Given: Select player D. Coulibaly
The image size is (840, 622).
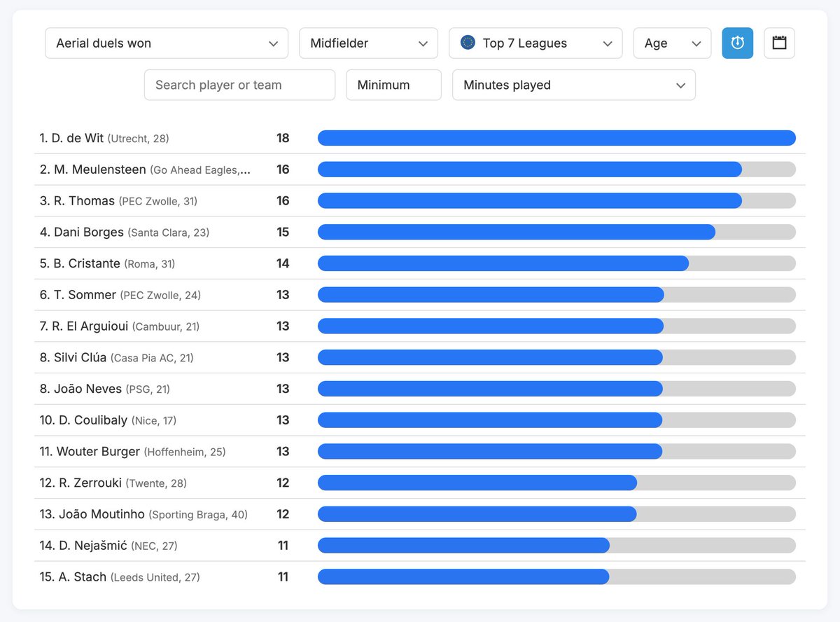Looking at the screenshot, I should (94, 420).
